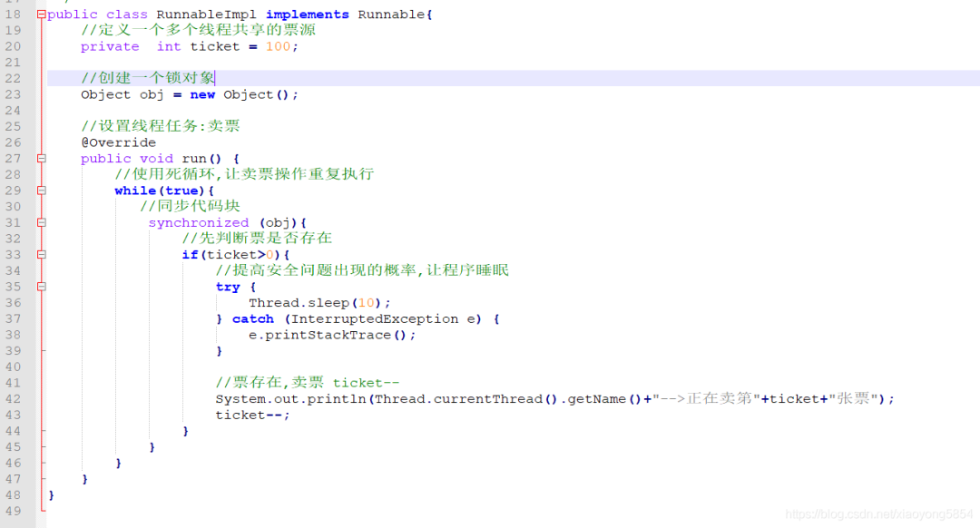Click 'InterruptedException' in catch clause

[x=375, y=319]
